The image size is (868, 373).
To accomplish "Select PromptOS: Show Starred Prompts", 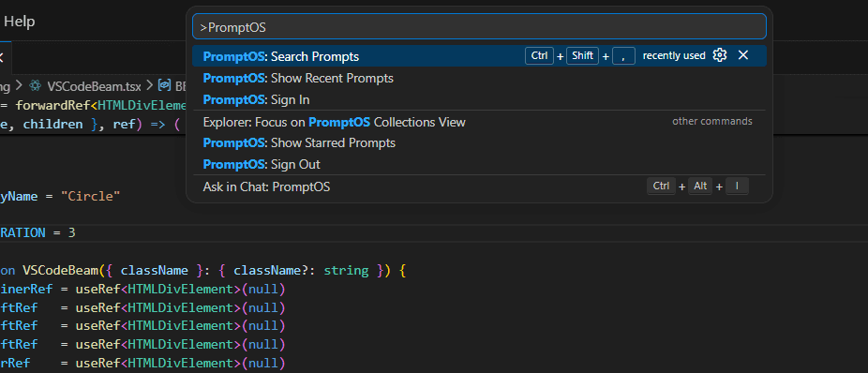I will (x=479, y=142).
